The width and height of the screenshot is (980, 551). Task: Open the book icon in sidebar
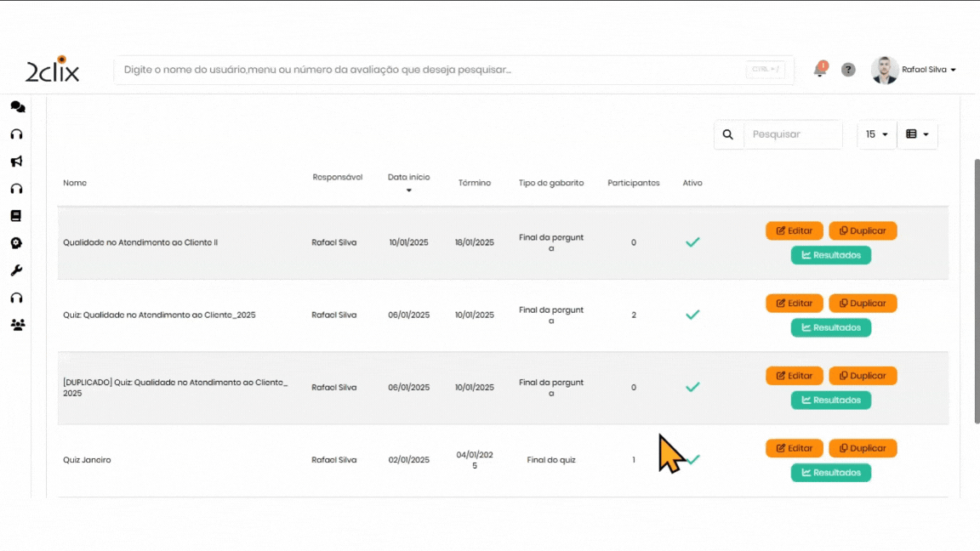coord(16,216)
